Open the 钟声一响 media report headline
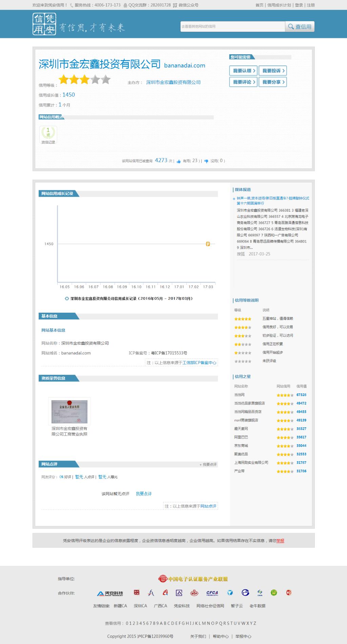This screenshot has width=347, height=644. click(x=273, y=200)
